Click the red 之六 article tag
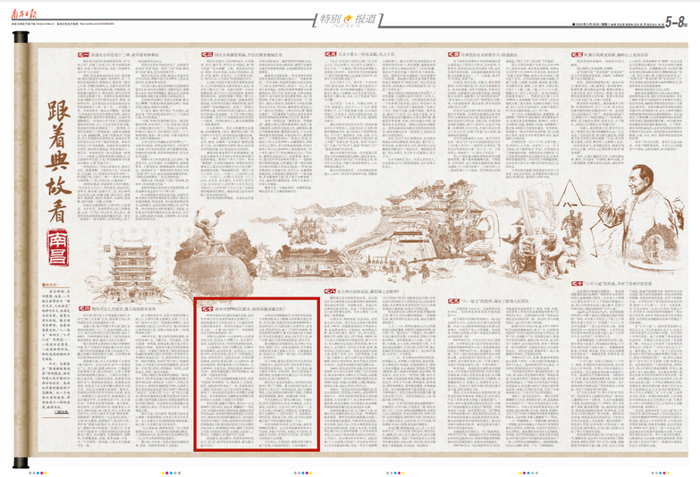This screenshot has height=477, width=700. [84, 309]
